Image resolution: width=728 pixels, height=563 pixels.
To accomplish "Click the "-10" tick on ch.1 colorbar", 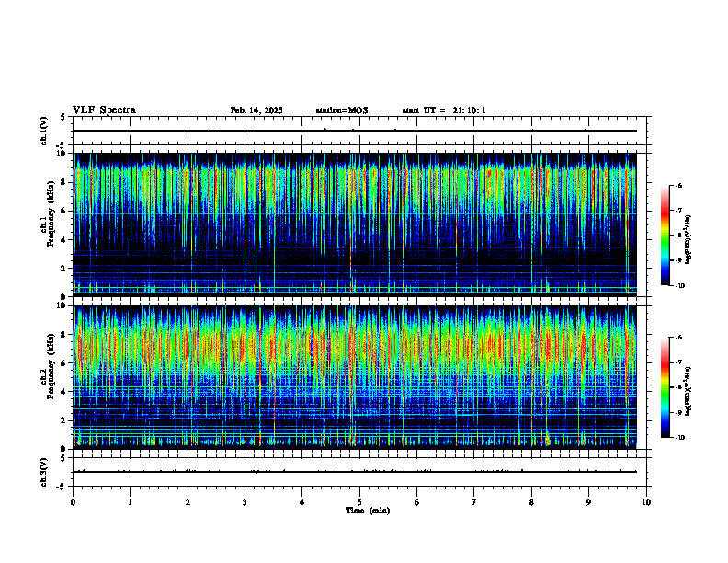I will (679, 285).
